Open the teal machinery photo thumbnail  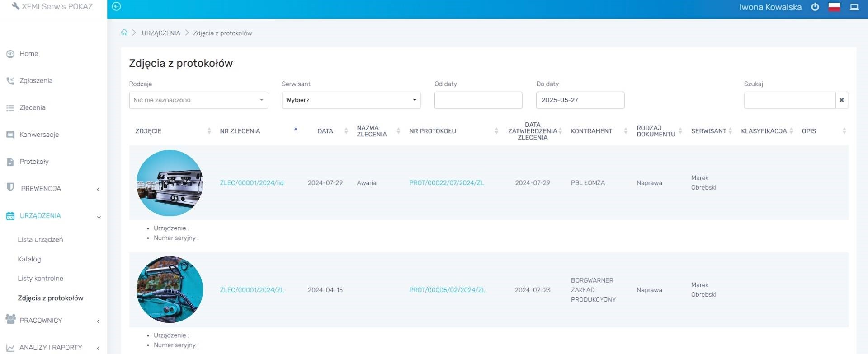point(170,290)
